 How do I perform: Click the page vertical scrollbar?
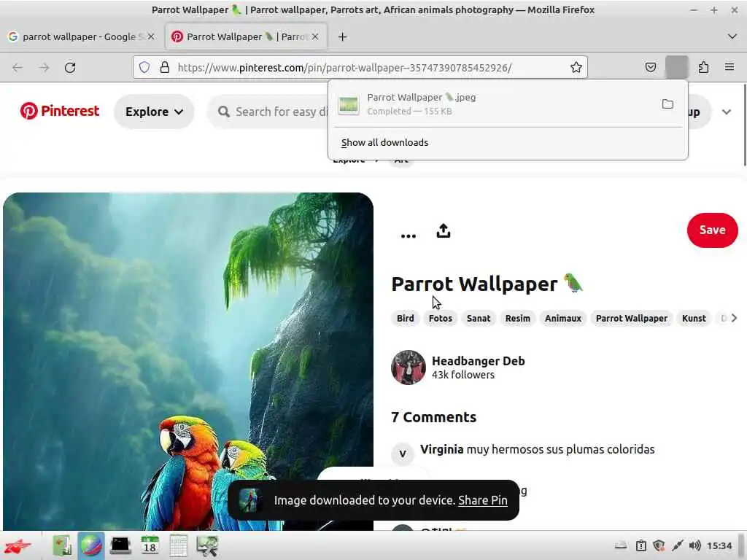coord(744,125)
